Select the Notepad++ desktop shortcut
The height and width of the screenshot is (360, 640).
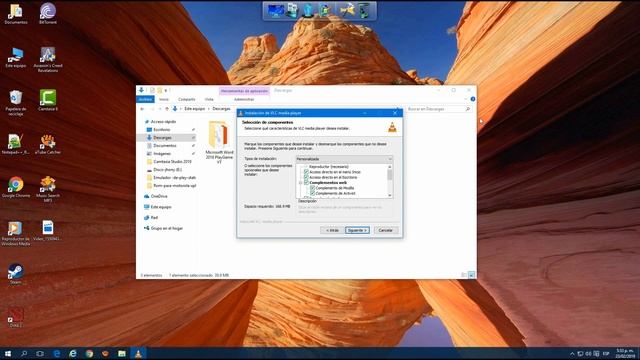pyautogui.click(x=16, y=144)
